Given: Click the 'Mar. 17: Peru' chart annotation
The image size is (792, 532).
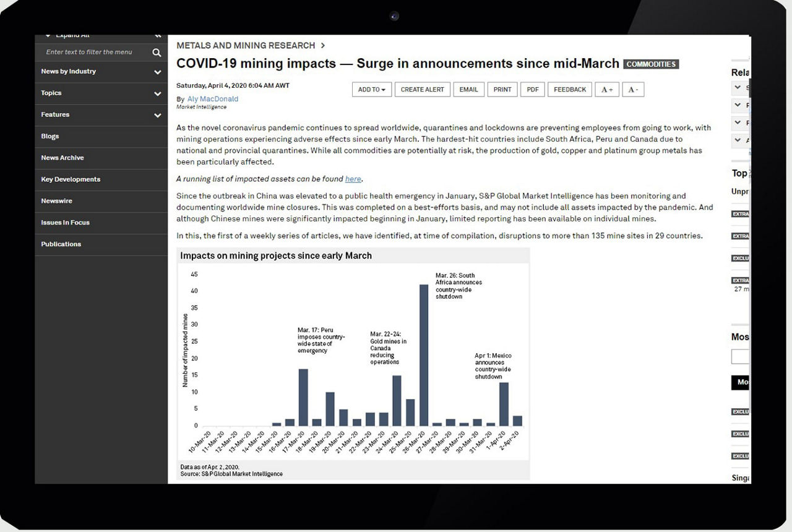Looking at the screenshot, I should 321,340.
